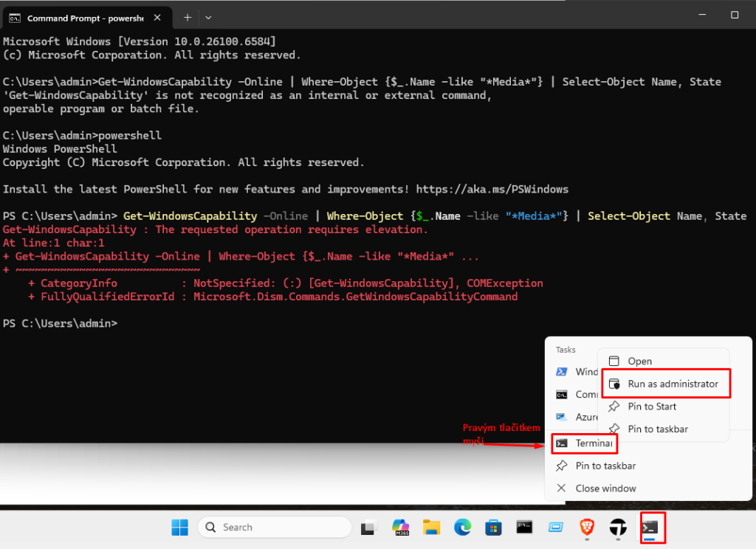Screen dimensions: 756x549
Task: Open File Explorer from taskbar
Action: click(x=431, y=528)
